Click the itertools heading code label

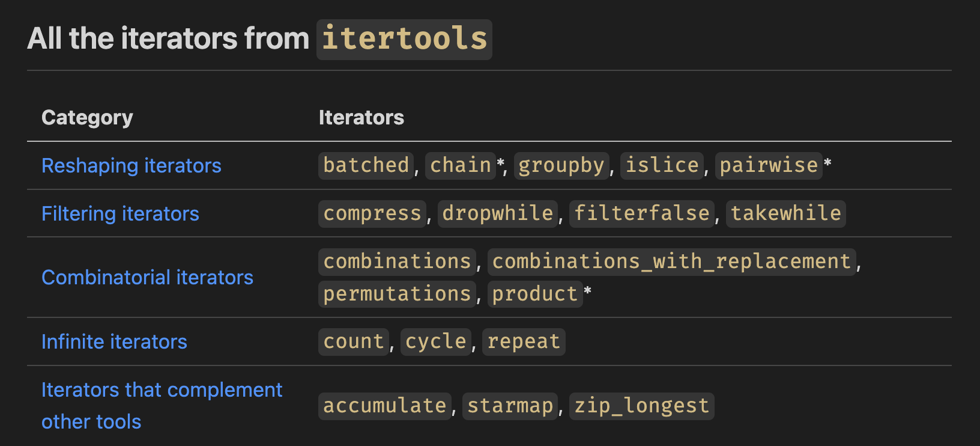click(x=404, y=39)
